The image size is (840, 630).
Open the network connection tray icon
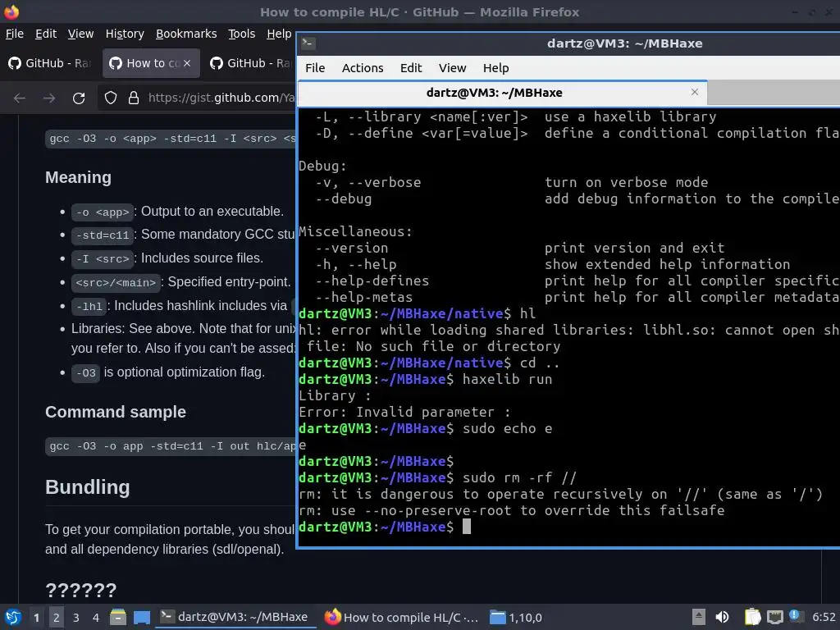click(x=774, y=617)
